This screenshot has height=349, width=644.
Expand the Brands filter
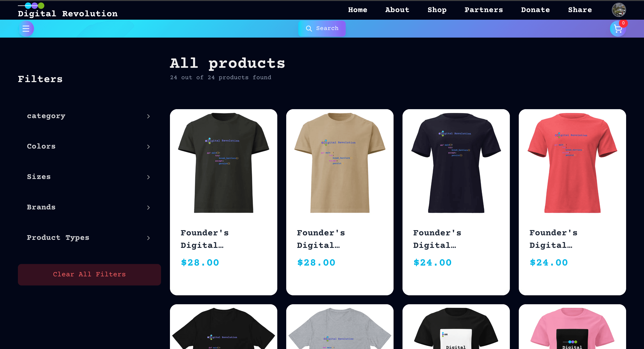tap(89, 207)
